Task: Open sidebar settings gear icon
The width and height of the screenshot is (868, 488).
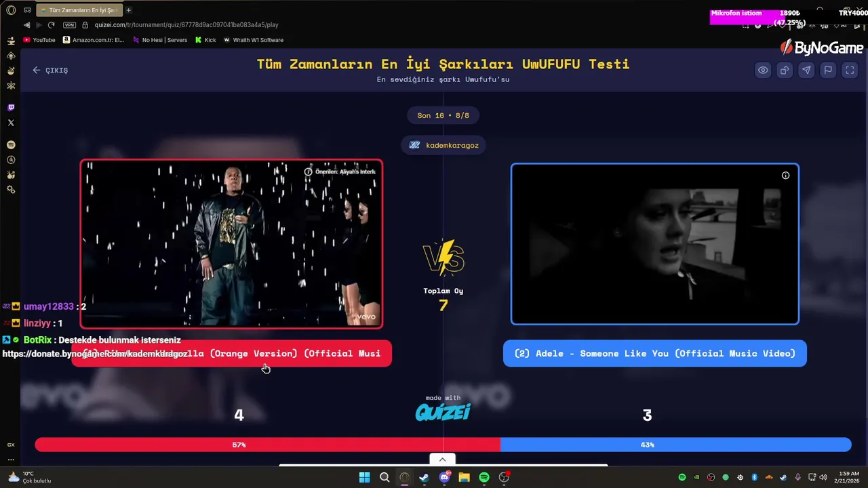Action: pyautogui.click(x=11, y=189)
